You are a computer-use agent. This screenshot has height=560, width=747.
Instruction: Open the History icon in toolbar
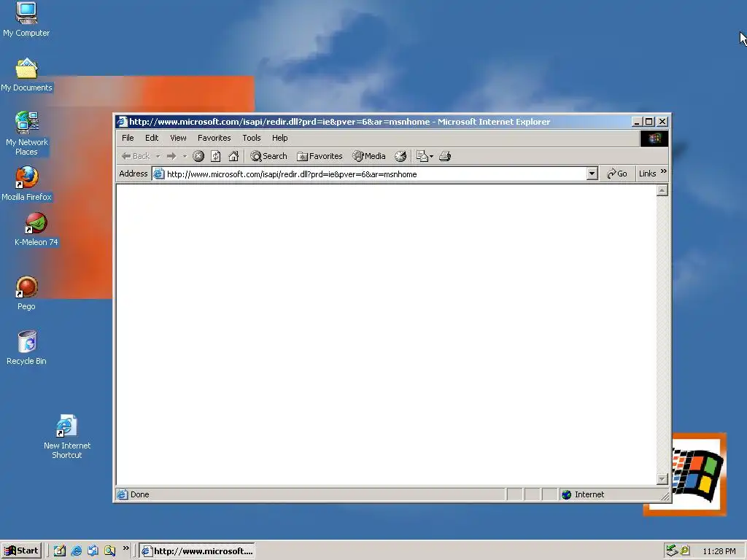(x=400, y=156)
